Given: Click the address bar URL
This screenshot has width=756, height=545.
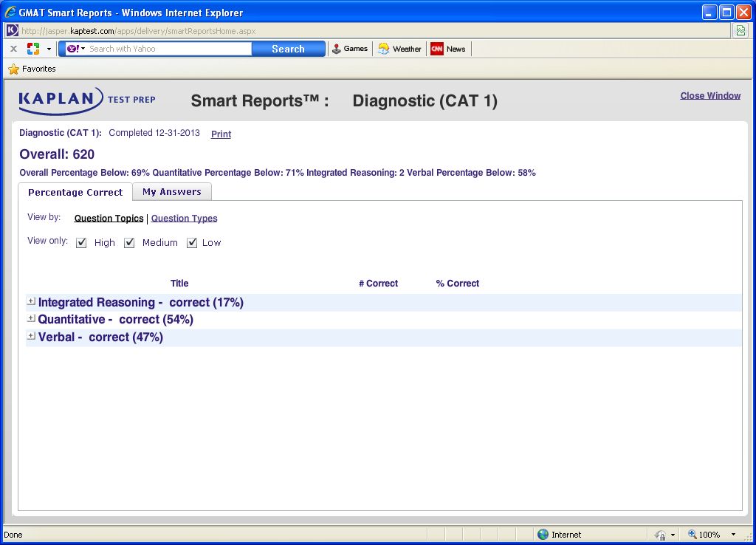Looking at the screenshot, I should pyautogui.click(x=138, y=31).
